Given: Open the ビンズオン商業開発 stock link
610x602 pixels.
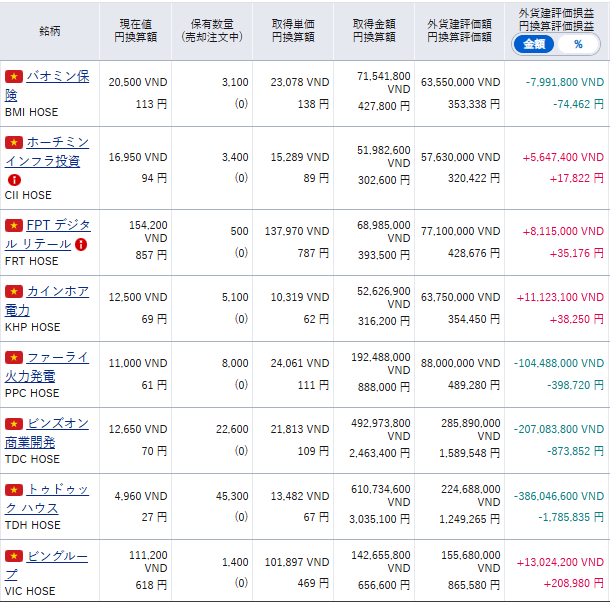Looking at the screenshot, I should 57,424.
